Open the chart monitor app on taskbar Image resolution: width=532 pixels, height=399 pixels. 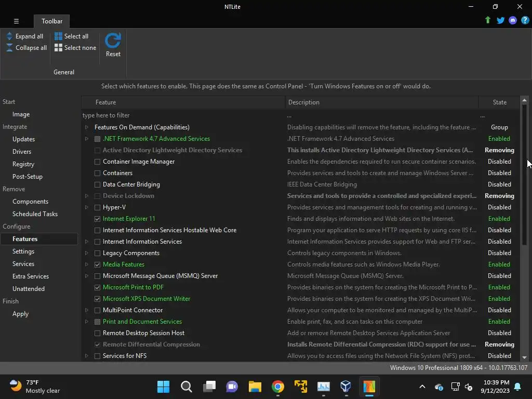pos(323,387)
